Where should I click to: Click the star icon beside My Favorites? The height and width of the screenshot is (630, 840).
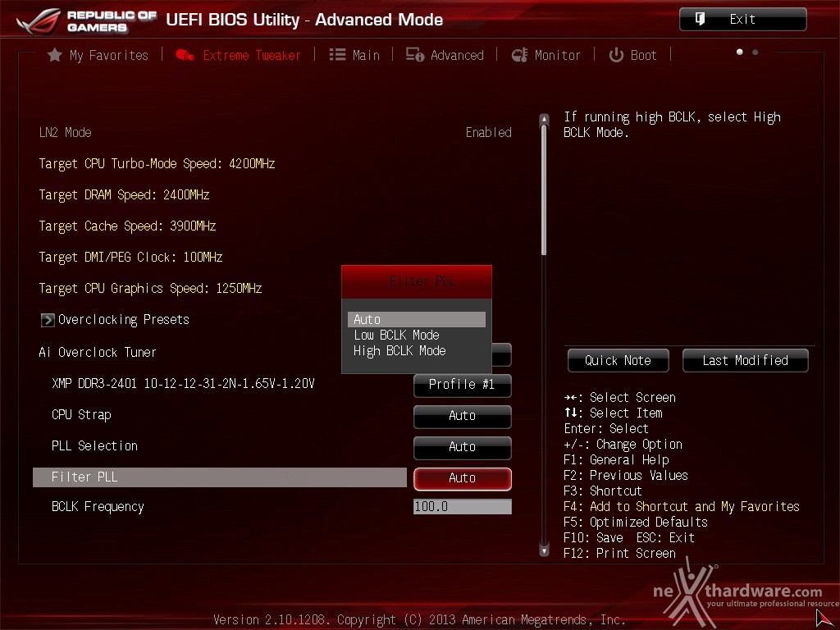coord(55,55)
